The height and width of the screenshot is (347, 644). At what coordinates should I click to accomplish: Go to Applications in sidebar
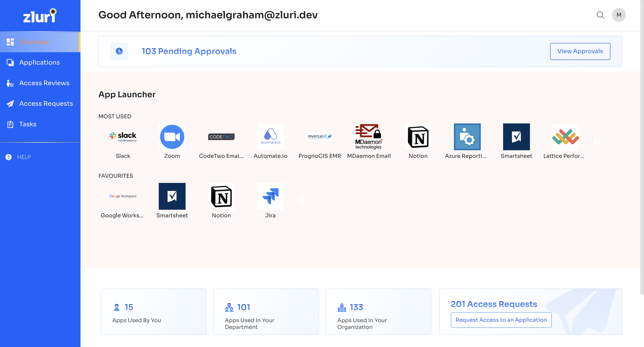[x=40, y=63]
